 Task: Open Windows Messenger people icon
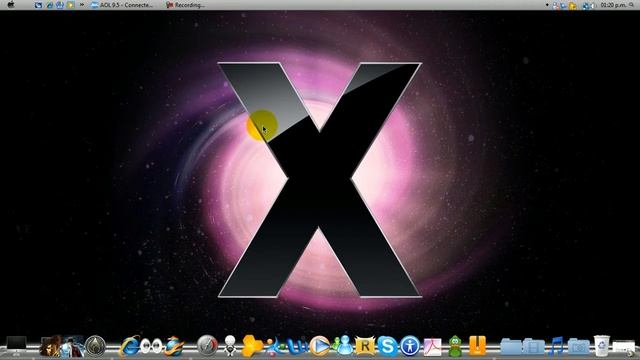coord(343,346)
